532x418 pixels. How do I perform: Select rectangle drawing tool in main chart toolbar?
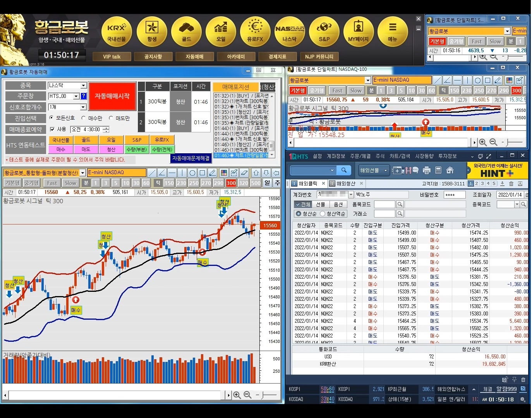pos(202,173)
